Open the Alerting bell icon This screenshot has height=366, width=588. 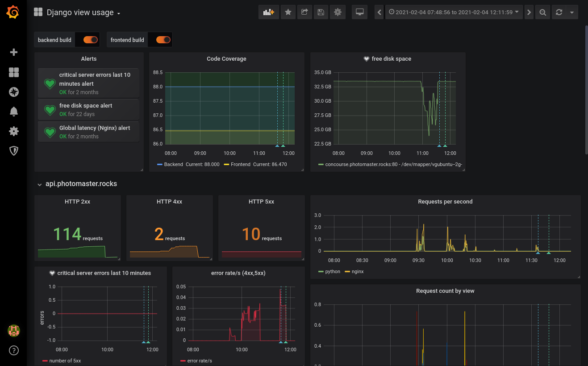click(14, 112)
